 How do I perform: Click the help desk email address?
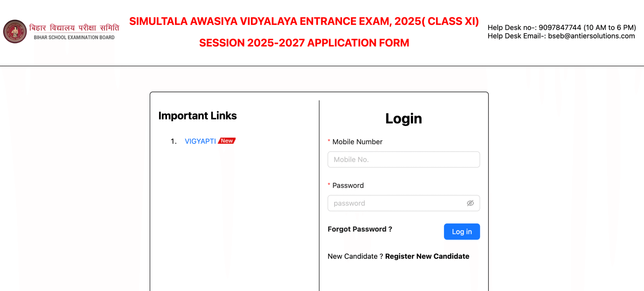(591, 36)
